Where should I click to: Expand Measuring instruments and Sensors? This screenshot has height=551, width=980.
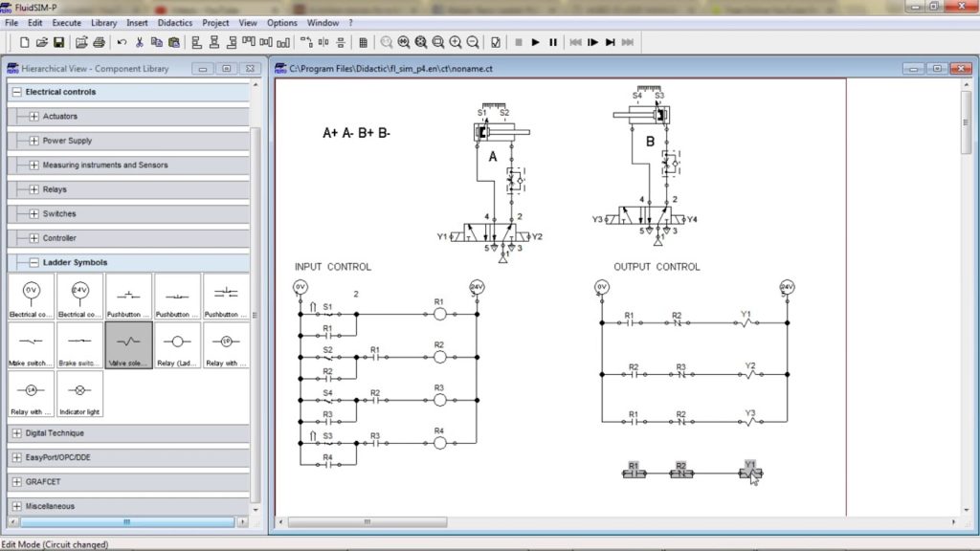click(33, 165)
